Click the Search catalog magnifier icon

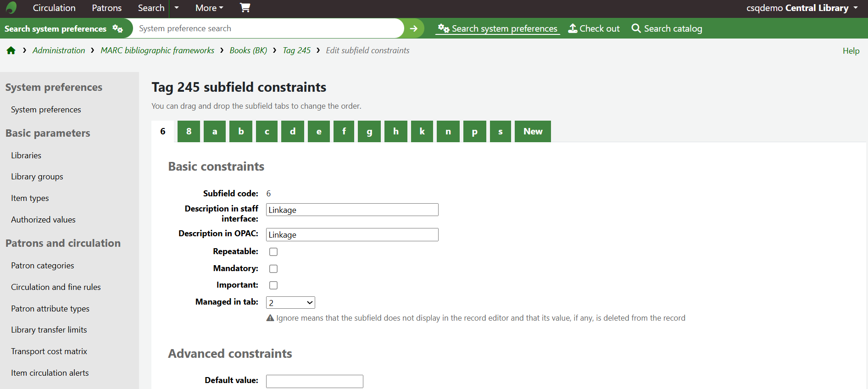[636, 28]
